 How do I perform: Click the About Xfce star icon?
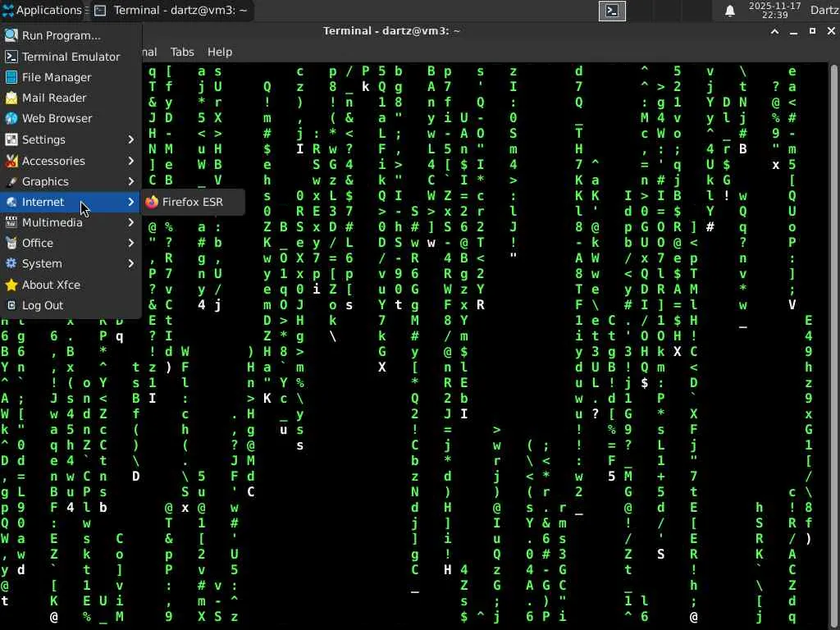[11, 285]
